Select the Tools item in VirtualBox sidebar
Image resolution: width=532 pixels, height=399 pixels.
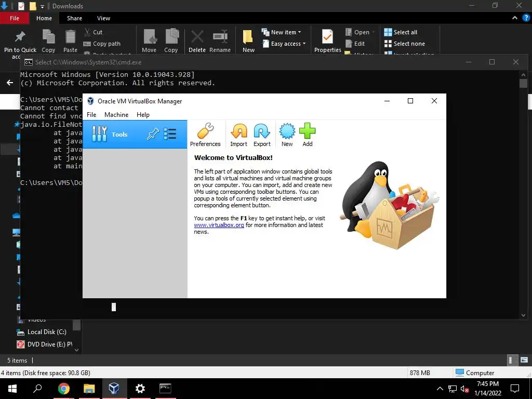(135, 135)
